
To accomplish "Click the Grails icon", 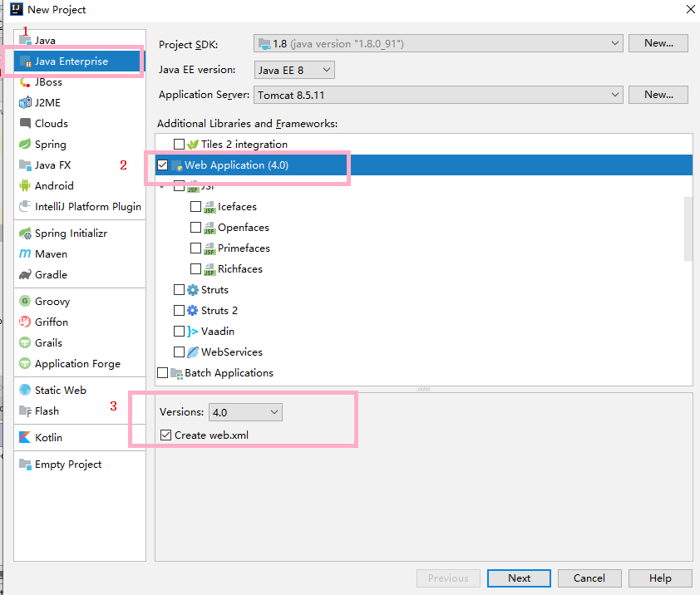I will [25, 343].
